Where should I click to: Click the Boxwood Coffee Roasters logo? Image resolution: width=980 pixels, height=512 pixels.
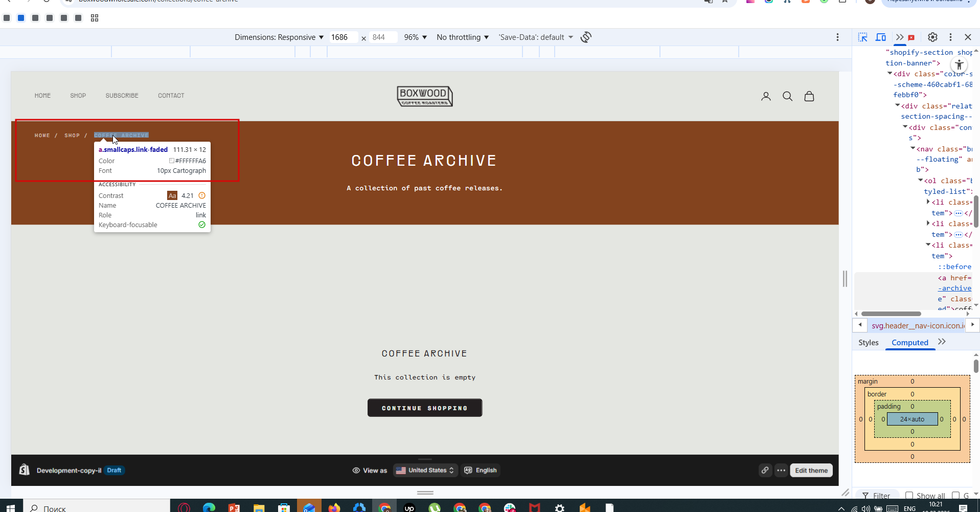pyautogui.click(x=425, y=96)
